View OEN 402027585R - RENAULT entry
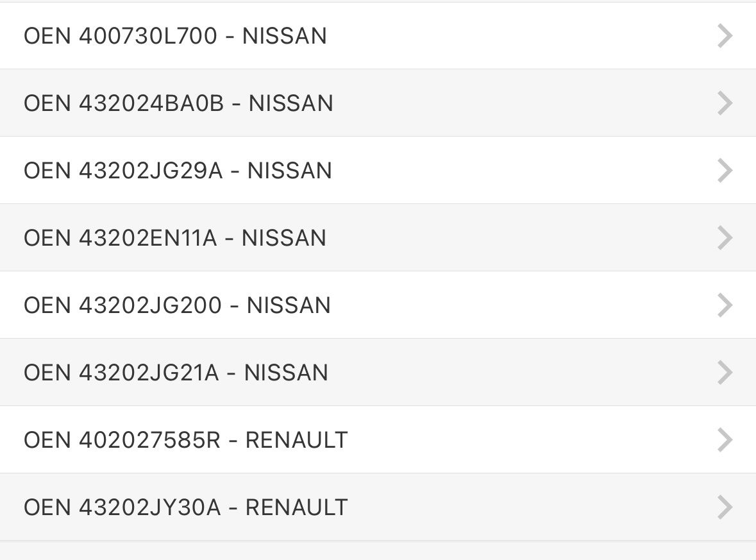The height and width of the screenshot is (560, 756). pos(185,440)
